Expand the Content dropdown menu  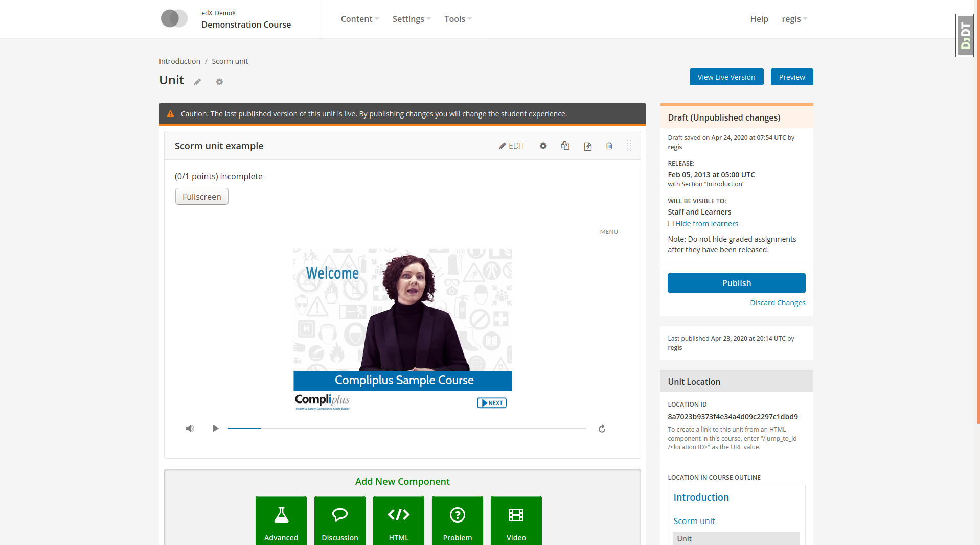click(x=359, y=19)
